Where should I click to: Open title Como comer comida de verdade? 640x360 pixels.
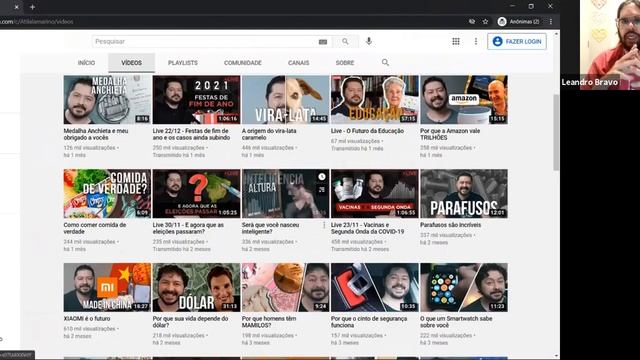(95, 228)
